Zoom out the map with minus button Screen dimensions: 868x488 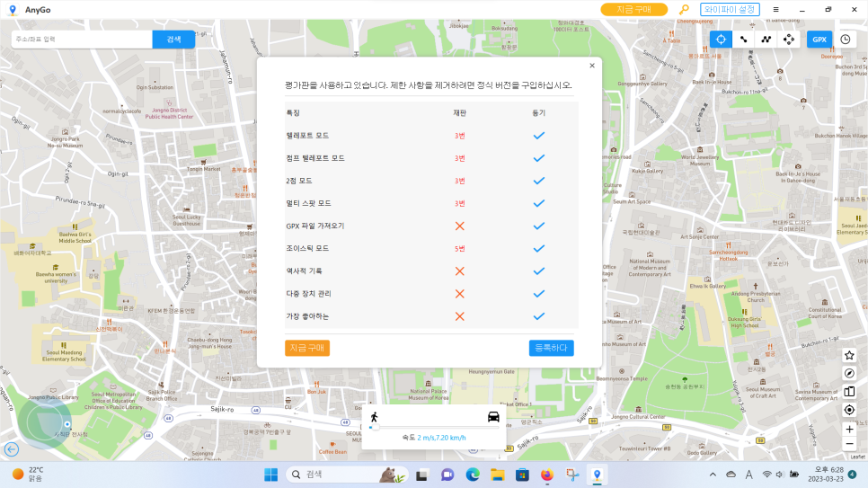(849, 444)
